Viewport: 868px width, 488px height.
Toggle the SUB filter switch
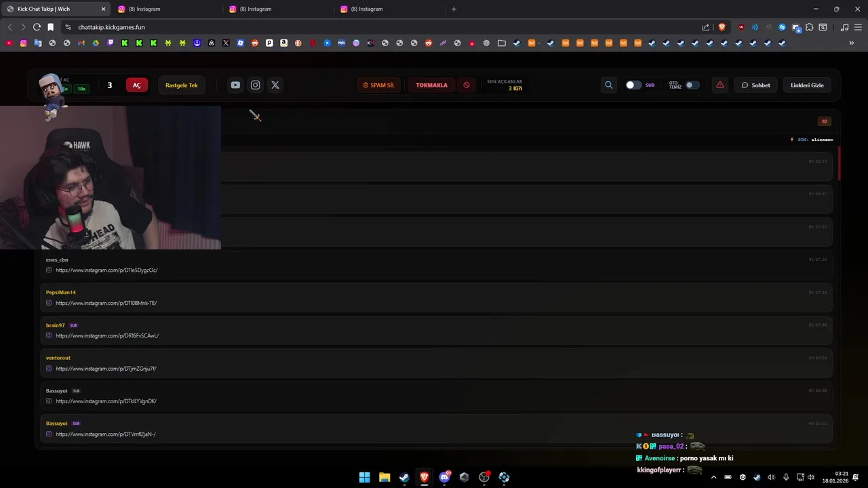coord(633,85)
